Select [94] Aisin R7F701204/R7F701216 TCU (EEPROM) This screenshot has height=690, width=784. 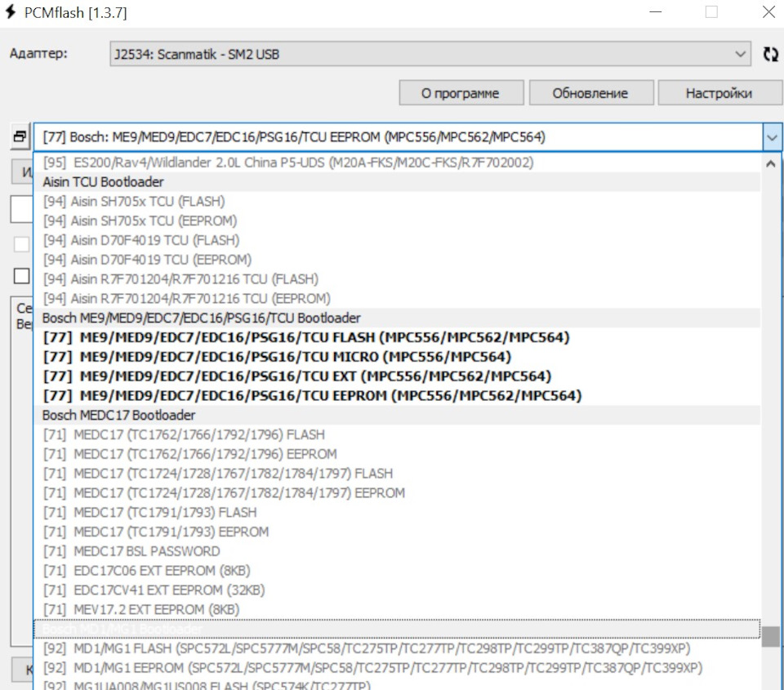(397, 299)
